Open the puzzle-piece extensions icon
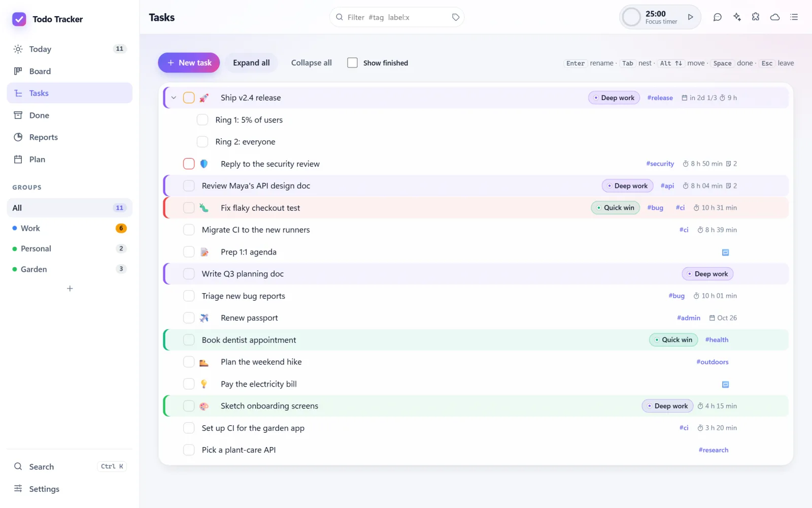 [x=756, y=17]
